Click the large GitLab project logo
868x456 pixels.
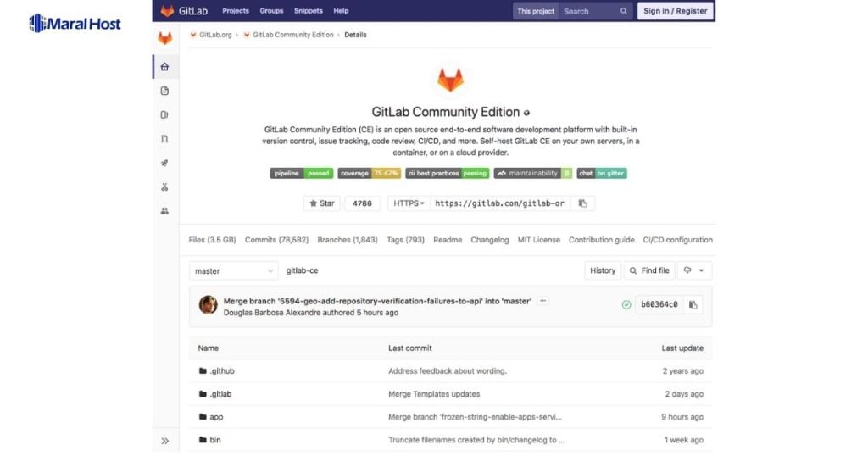pyautogui.click(x=450, y=80)
